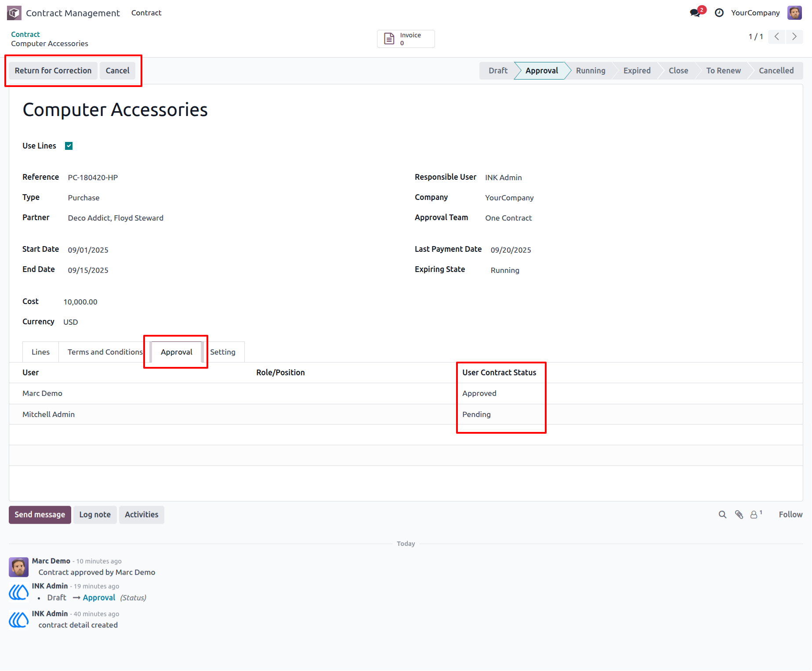Click the Marc Demo approver row
This screenshot has height=671, width=812.
pos(406,394)
